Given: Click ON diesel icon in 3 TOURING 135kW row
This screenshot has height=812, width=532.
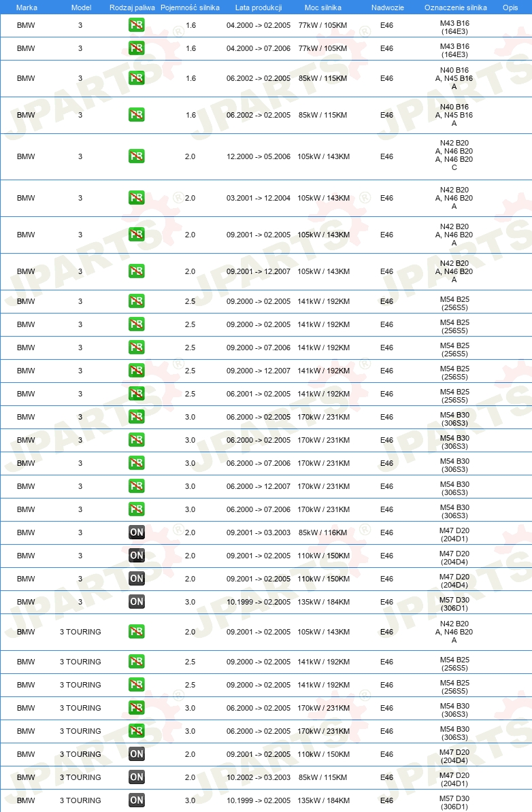Looking at the screenshot, I should click(x=136, y=800).
